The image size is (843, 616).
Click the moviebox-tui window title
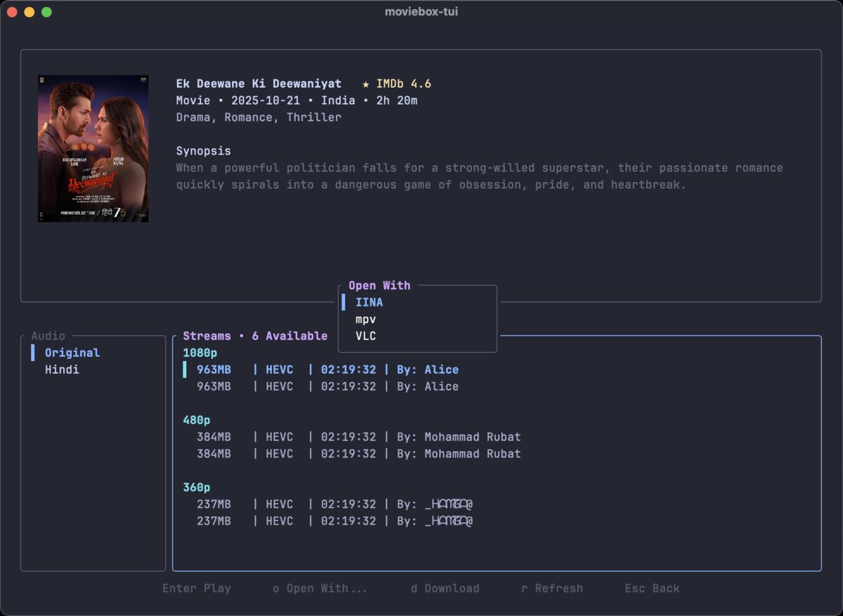click(x=421, y=12)
